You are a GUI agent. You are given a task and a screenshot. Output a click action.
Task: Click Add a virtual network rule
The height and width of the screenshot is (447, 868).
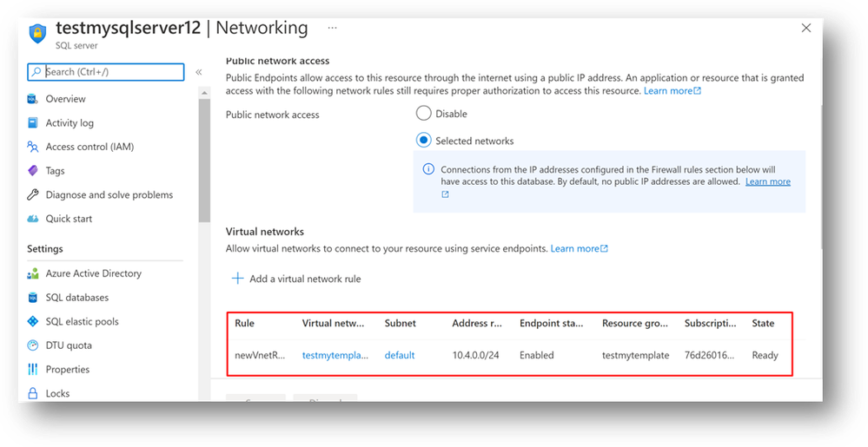pyautogui.click(x=295, y=279)
